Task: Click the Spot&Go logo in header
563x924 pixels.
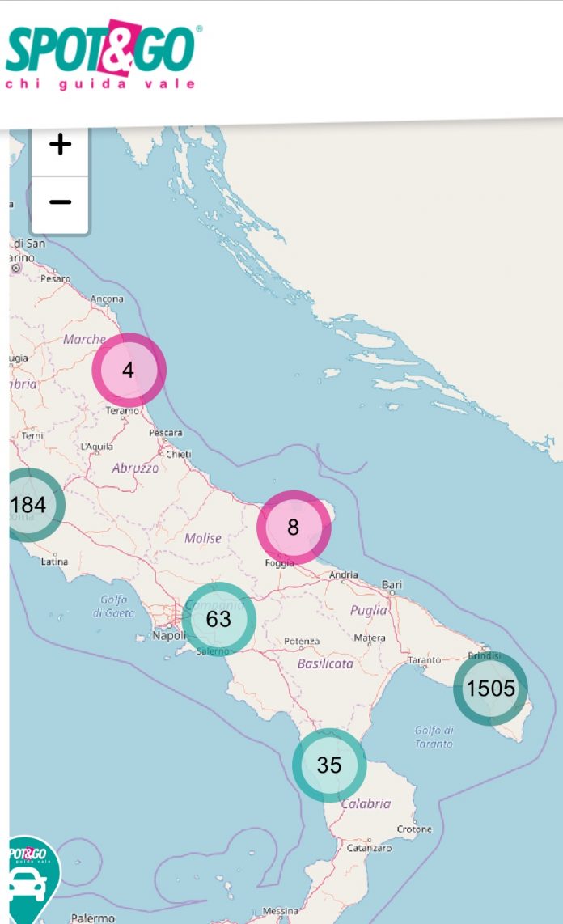Action: [x=101, y=55]
